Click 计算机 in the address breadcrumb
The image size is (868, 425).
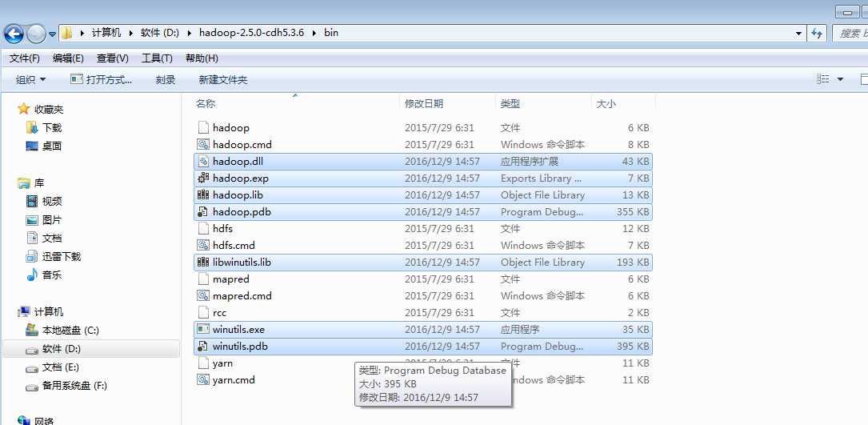[106, 33]
